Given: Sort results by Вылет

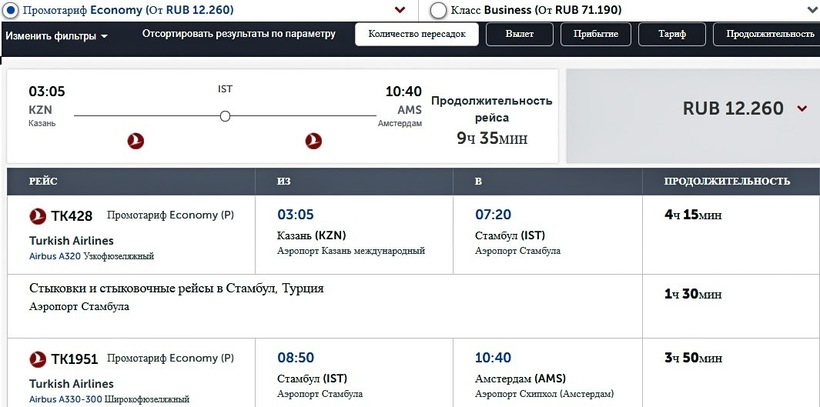Looking at the screenshot, I should [519, 34].
